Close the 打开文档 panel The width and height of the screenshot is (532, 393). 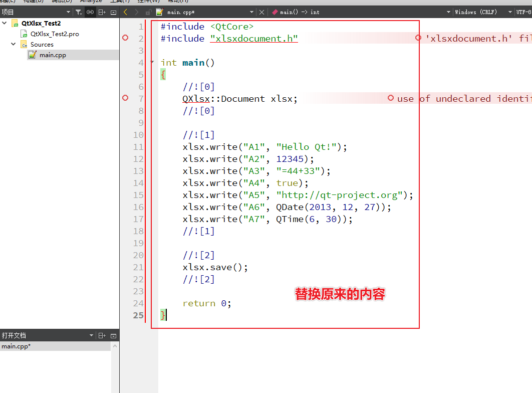coord(114,336)
